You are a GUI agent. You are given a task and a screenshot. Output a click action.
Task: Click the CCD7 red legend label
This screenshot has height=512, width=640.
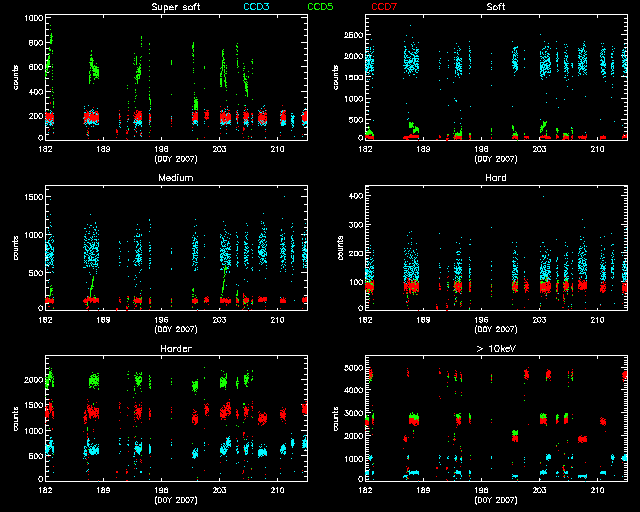(385, 7)
